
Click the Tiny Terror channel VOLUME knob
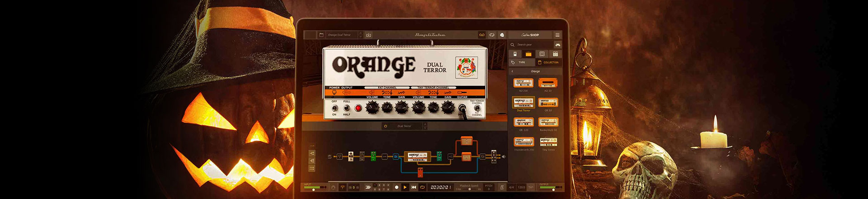click(x=419, y=107)
